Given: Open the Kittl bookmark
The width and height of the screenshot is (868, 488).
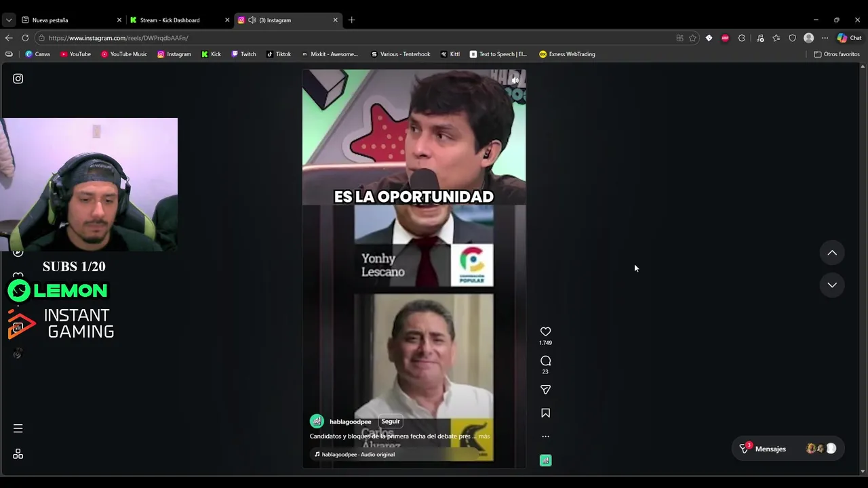Looking at the screenshot, I should [x=450, y=54].
